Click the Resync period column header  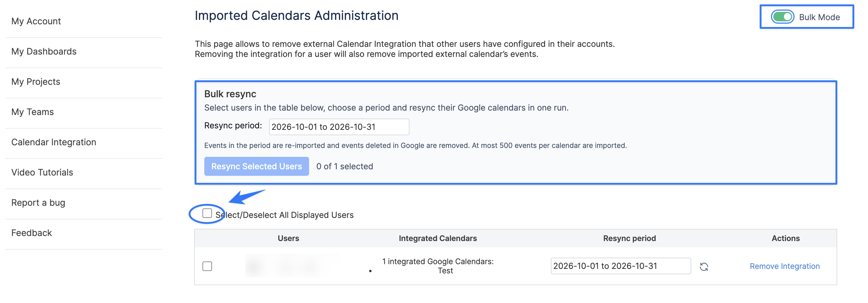point(629,238)
